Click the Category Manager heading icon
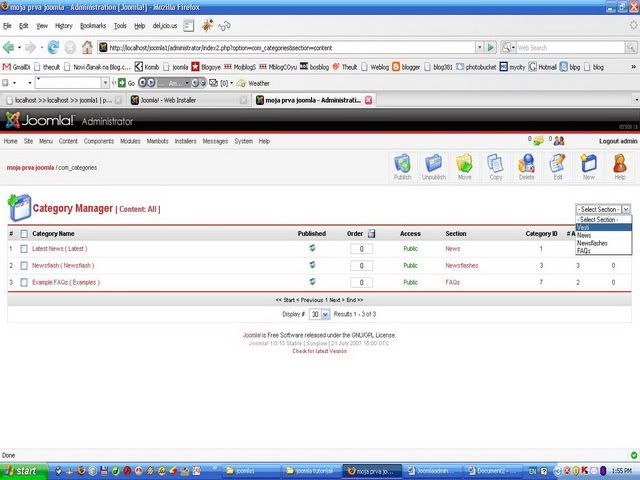Viewport: 640px width, 480px height. pos(19,207)
